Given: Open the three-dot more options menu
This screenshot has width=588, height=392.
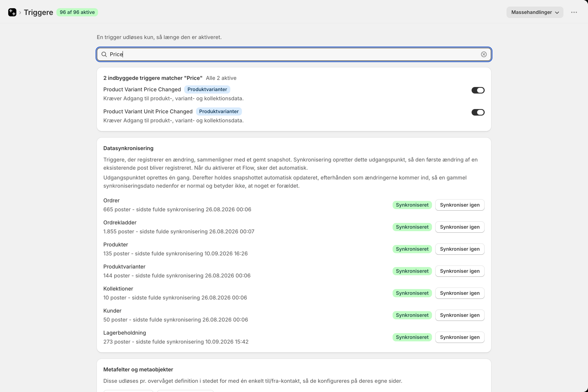Looking at the screenshot, I should tap(574, 12).
